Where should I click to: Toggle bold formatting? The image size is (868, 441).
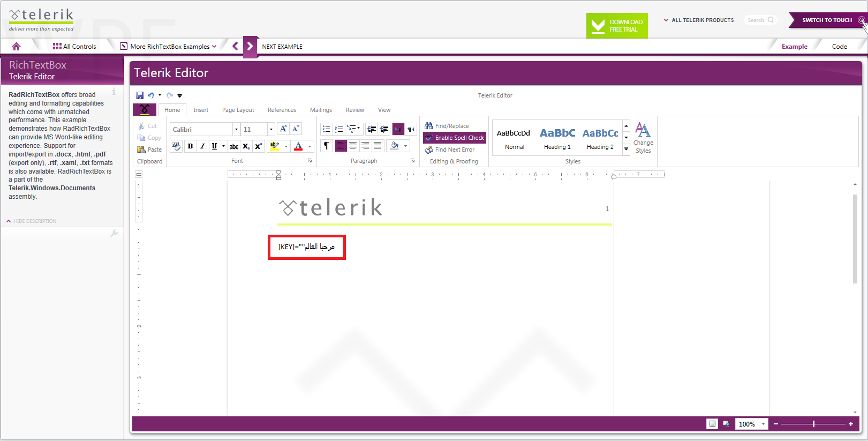[x=190, y=146]
